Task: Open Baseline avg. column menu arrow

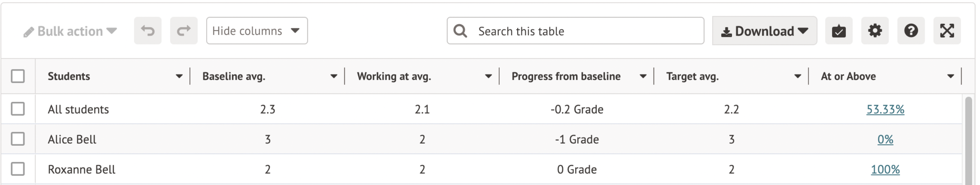Action: point(334,77)
